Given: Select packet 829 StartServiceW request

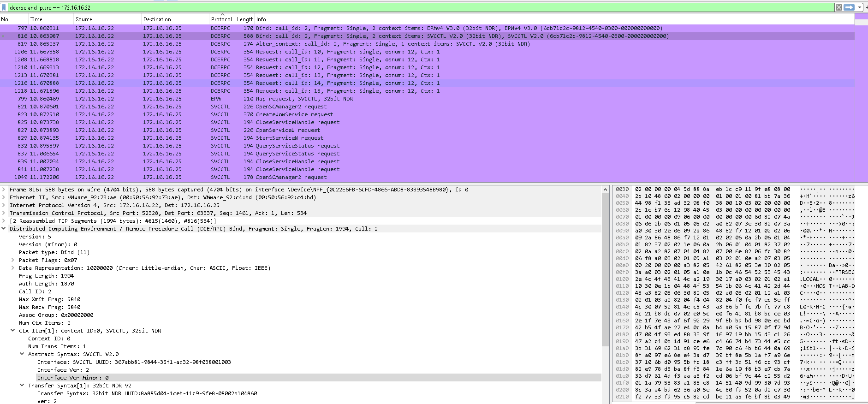Looking at the screenshot, I should (x=427, y=138).
